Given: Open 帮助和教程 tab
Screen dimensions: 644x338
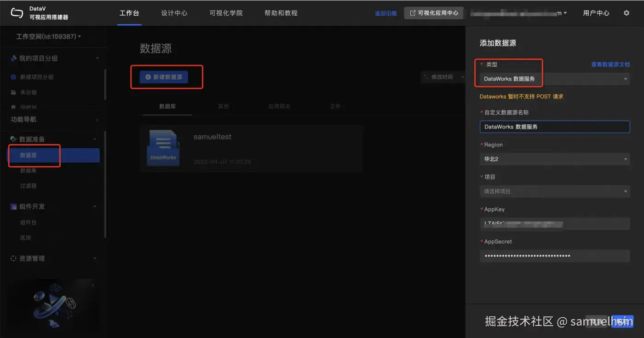Looking at the screenshot, I should pos(281,13).
